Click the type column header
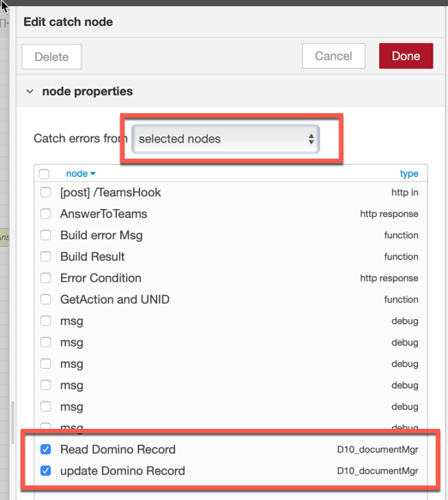Screen dimensions: 448x500 click(409, 174)
